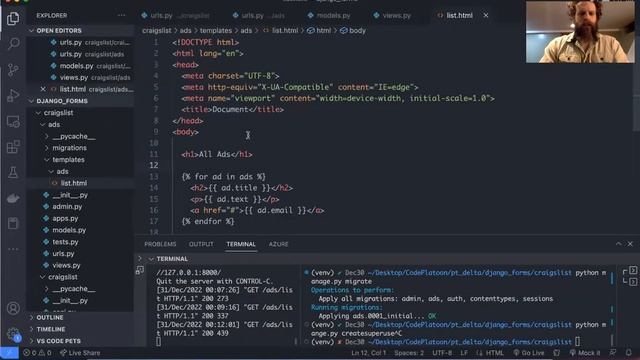Close the bottom panel
Image resolution: width=640 pixels, height=360 pixels.
click(630, 244)
